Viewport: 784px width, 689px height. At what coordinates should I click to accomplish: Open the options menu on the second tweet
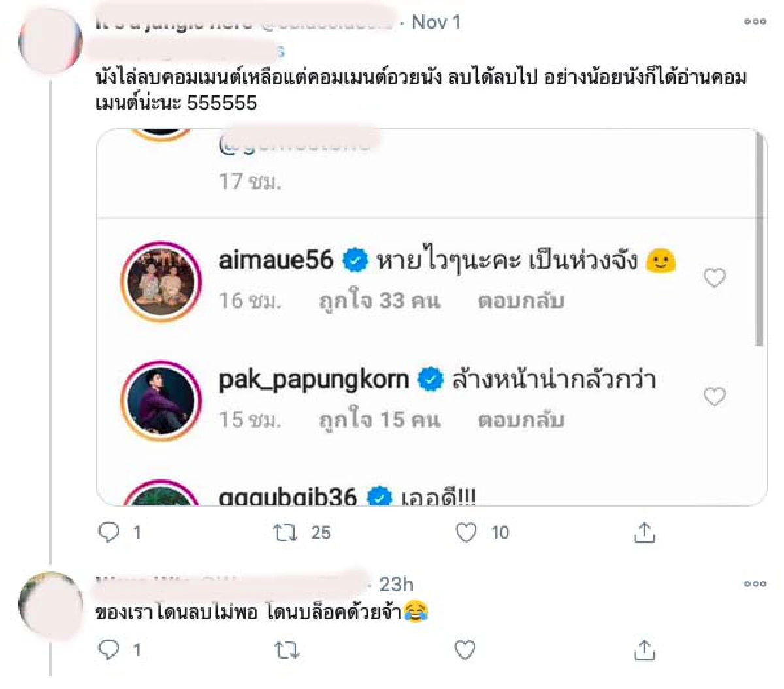click(x=755, y=583)
